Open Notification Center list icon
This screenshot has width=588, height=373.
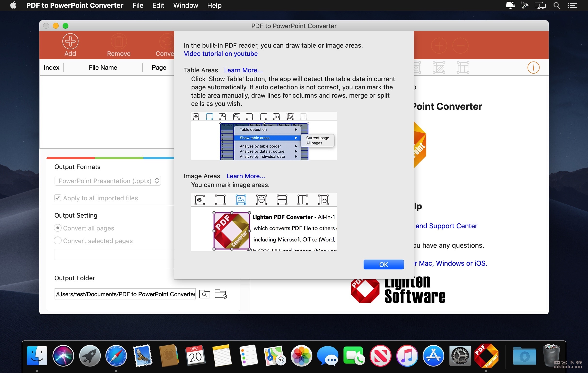[573, 5]
